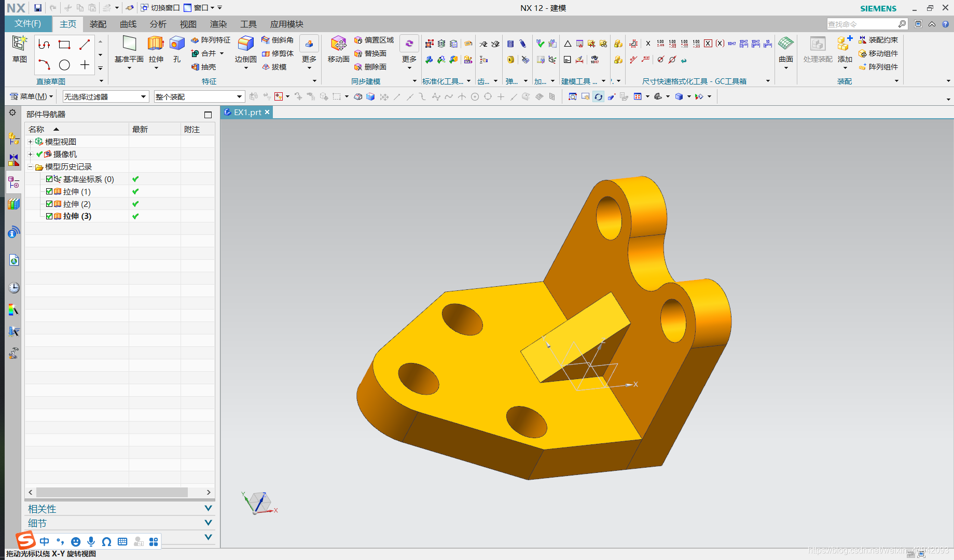Click the navigator horizontal scrollbar
954x560 pixels.
click(112, 492)
